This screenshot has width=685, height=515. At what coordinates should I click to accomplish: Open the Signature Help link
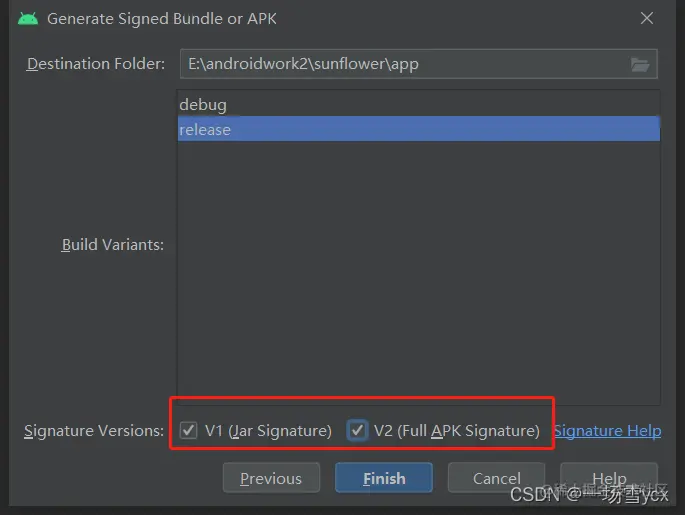click(x=608, y=431)
